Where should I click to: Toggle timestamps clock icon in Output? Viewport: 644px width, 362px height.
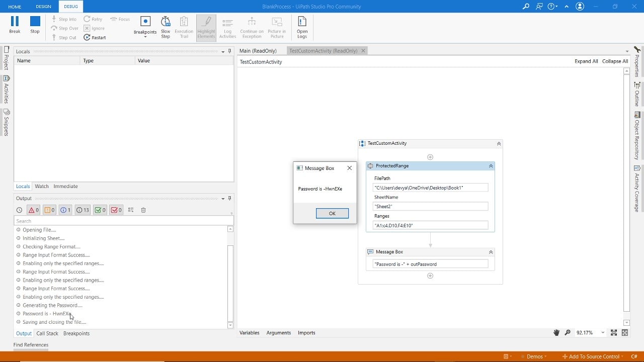[x=19, y=210]
